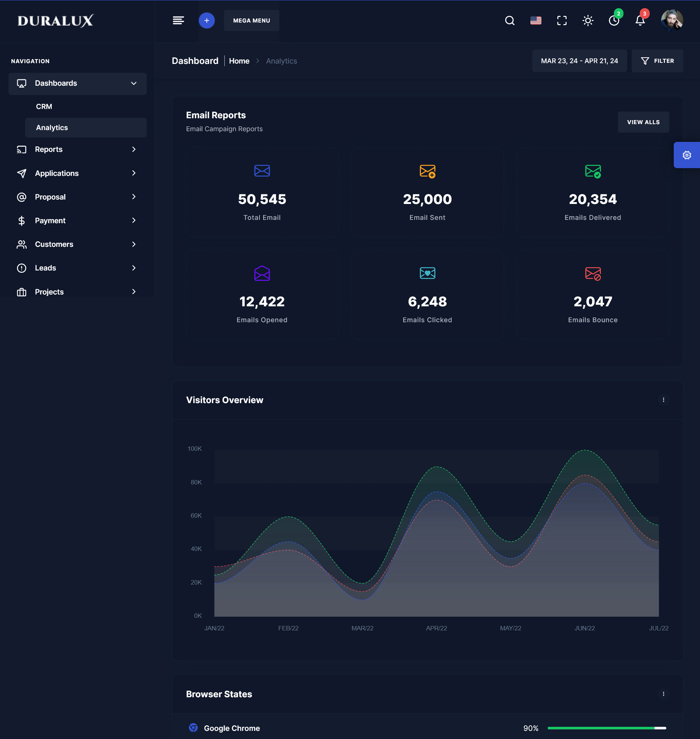
Task: Select the 12,422 Emails Opened value
Action: click(x=262, y=302)
